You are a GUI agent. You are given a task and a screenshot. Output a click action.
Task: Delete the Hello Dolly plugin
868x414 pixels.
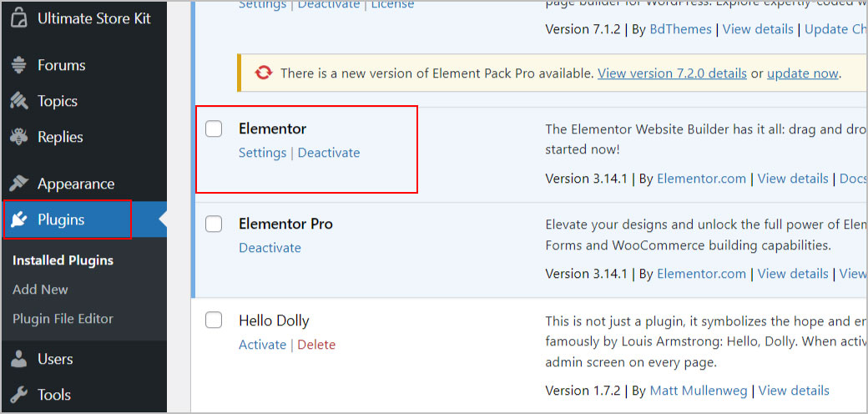pos(316,345)
